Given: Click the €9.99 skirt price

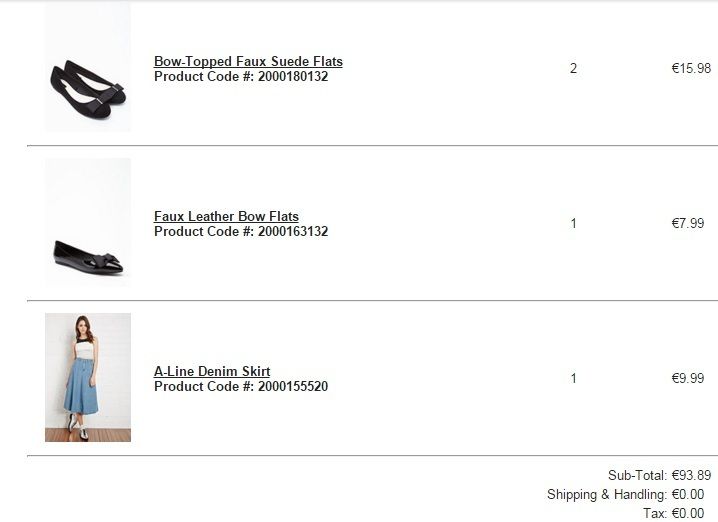Looking at the screenshot, I should 687,379.
